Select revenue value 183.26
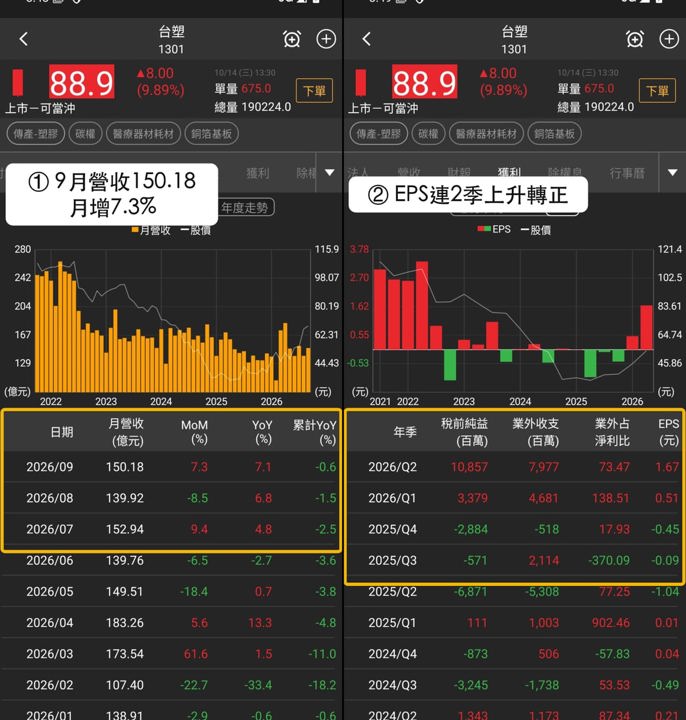 (x=125, y=623)
